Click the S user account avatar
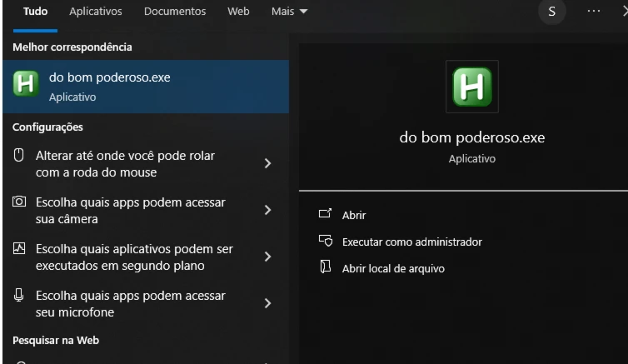 (551, 12)
